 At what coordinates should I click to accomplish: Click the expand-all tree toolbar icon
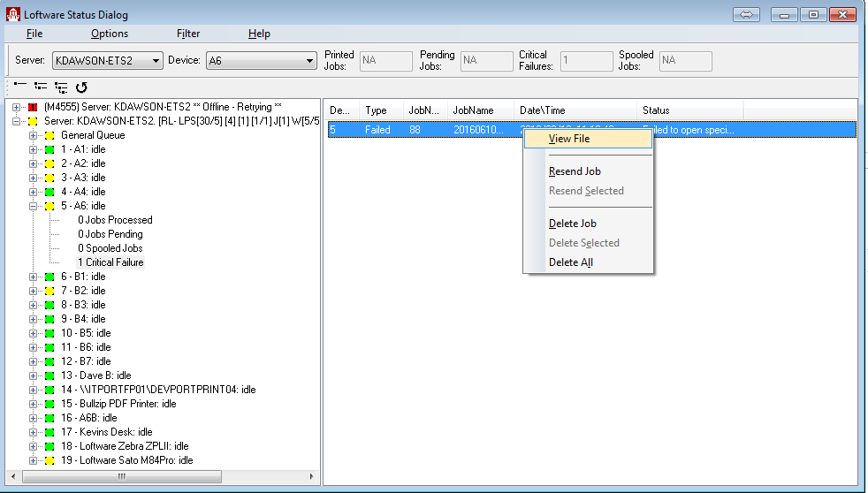click(x=61, y=87)
